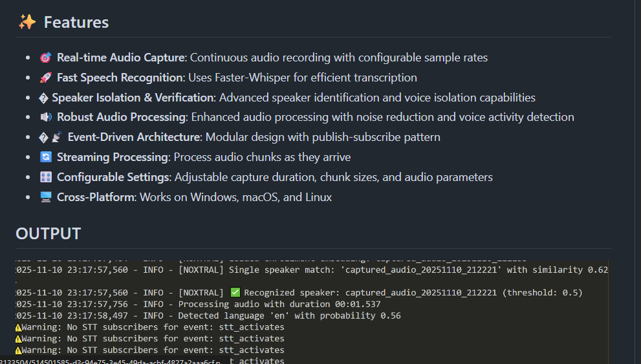
Task: Click the Features section heading
Action: pos(76,22)
